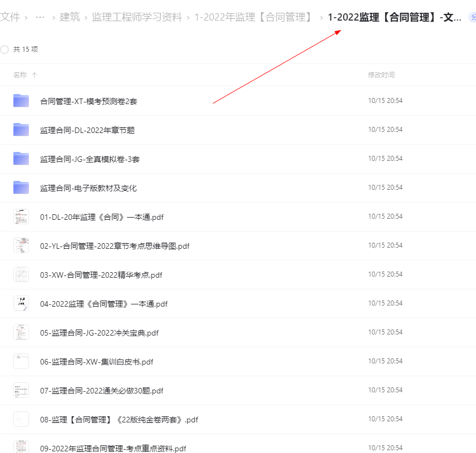
Task: Open file name 监理合同-电子版教材及变化
Action: [89, 188]
